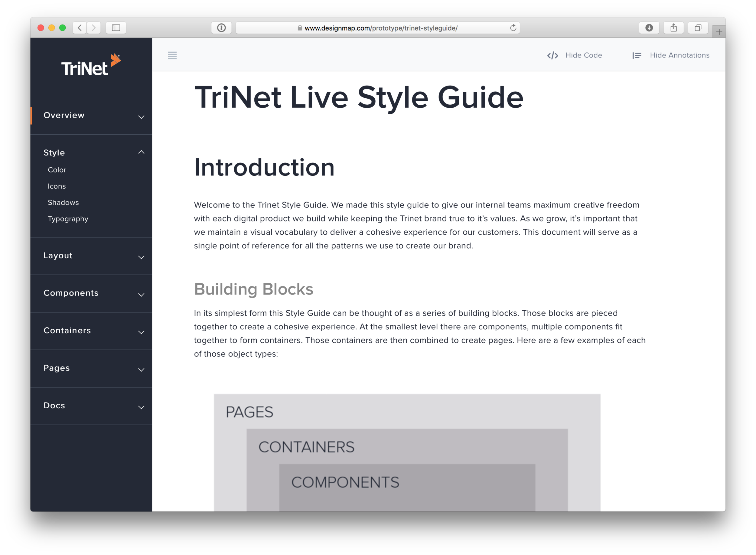Open the Safari tab overview icon
Image resolution: width=756 pixels, height=555 pixels.
(698, 28)
